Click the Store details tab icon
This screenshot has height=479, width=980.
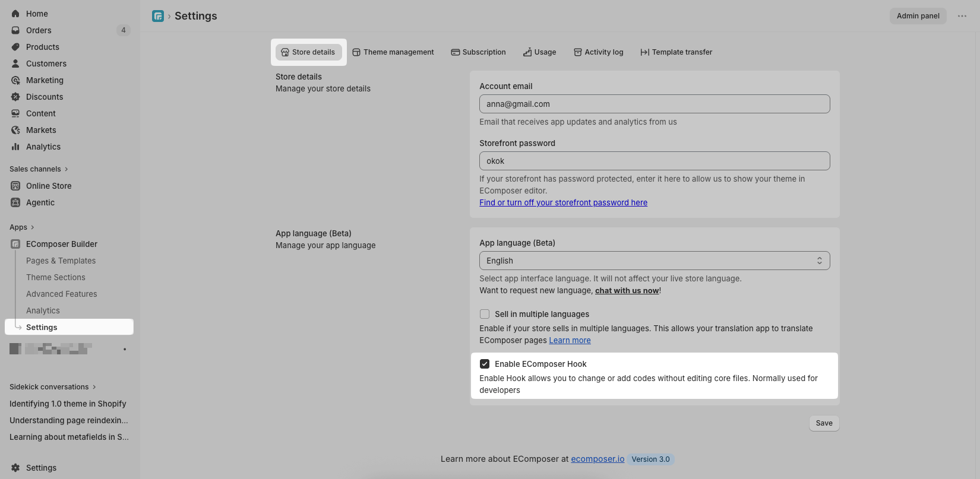pyautogui.click(x=285, y=52)
